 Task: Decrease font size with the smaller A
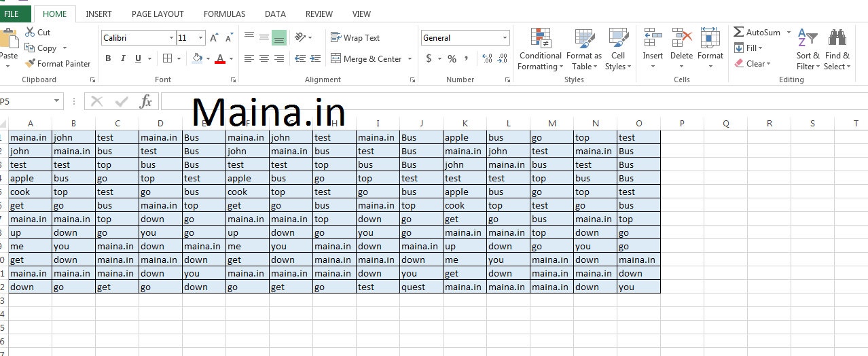pos(230,38)
